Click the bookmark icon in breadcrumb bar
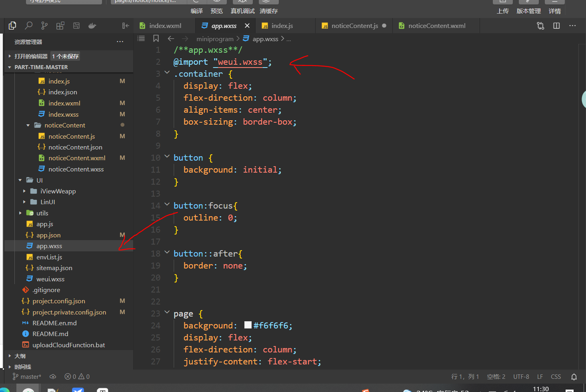Image resolution: width=586 pixels, height=392 pixels. [x=156, y=38]
